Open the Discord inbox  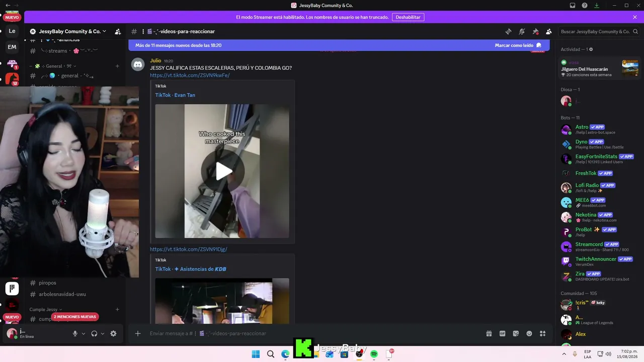point(573,6)
